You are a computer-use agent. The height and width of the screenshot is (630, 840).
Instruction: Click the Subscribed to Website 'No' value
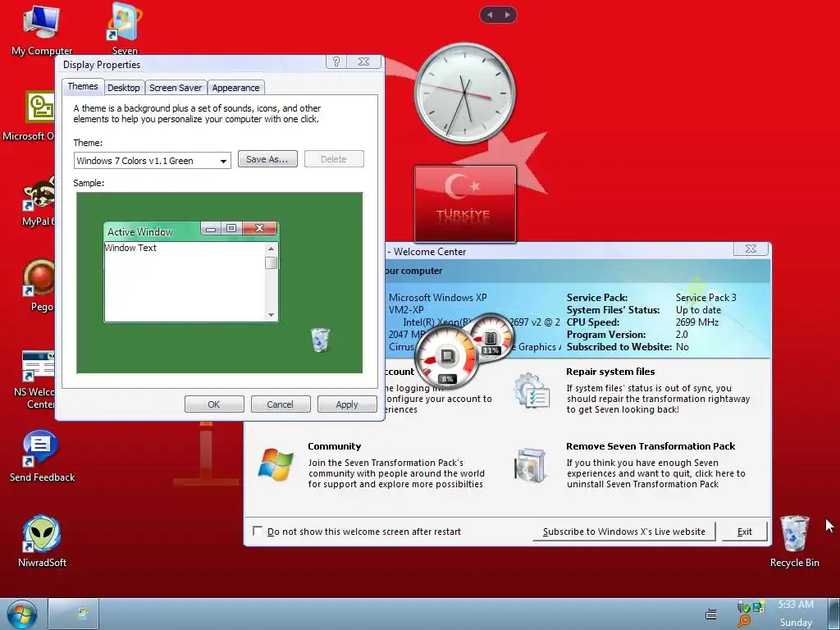pos(682,347)
